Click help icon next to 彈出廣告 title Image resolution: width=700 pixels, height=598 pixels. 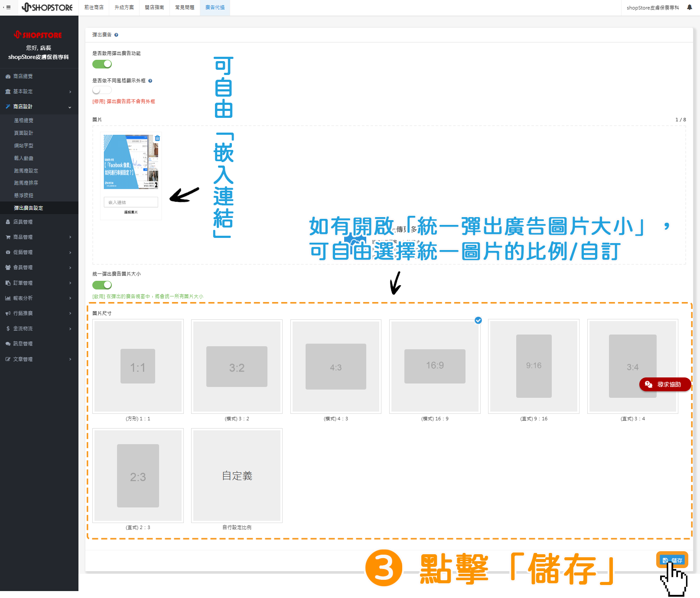point(116,35)
